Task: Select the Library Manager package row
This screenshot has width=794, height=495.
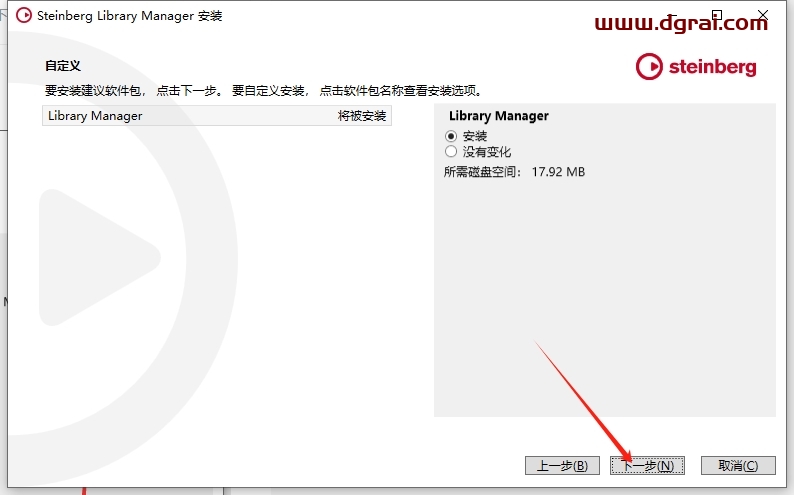Action: (217, 116)
